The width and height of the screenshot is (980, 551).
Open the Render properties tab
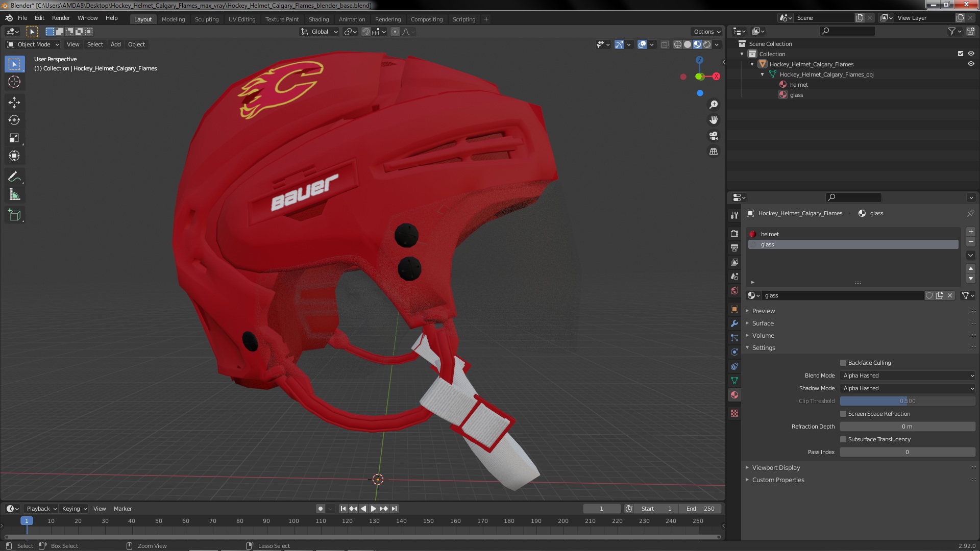point(734,233)
